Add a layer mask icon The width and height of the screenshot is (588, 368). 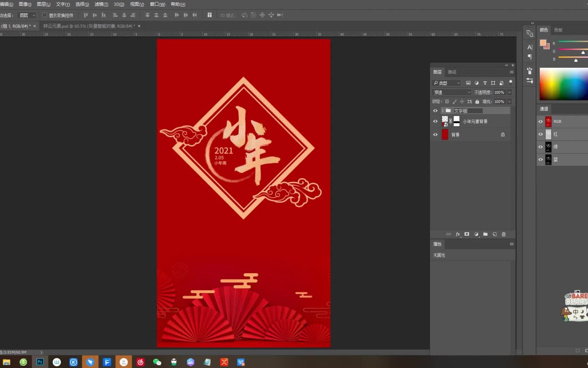coord(467,234)
